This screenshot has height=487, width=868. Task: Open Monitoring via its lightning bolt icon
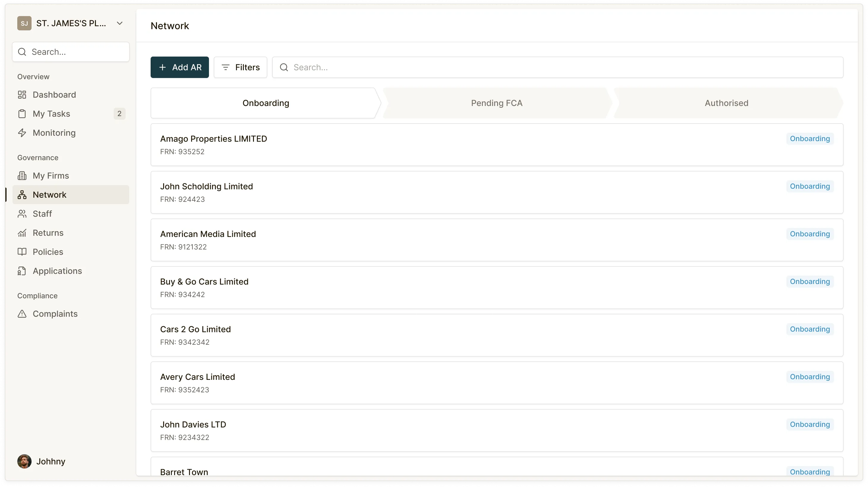[x=22, y=133]
